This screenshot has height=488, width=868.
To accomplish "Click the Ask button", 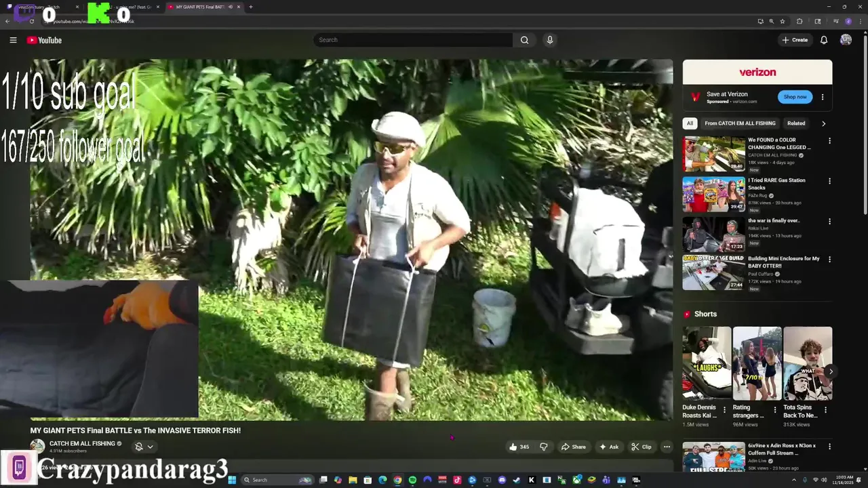I will (x=608, y=447).
